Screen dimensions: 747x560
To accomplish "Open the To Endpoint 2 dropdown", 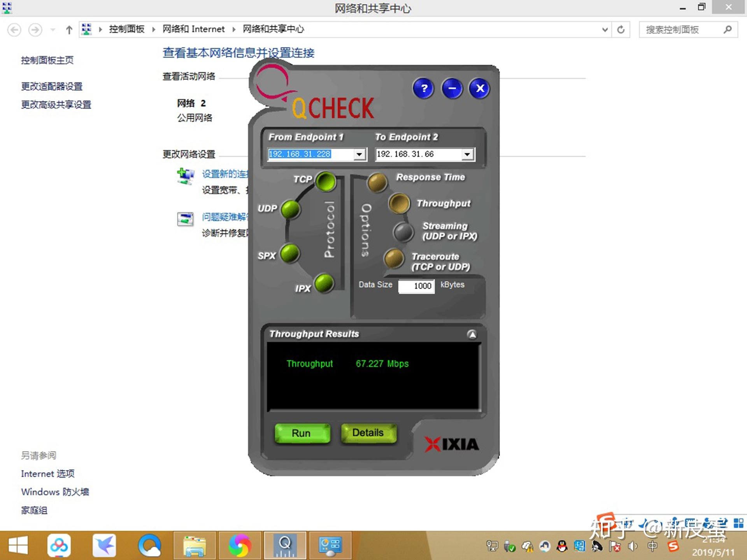I will tap(467, 154).
